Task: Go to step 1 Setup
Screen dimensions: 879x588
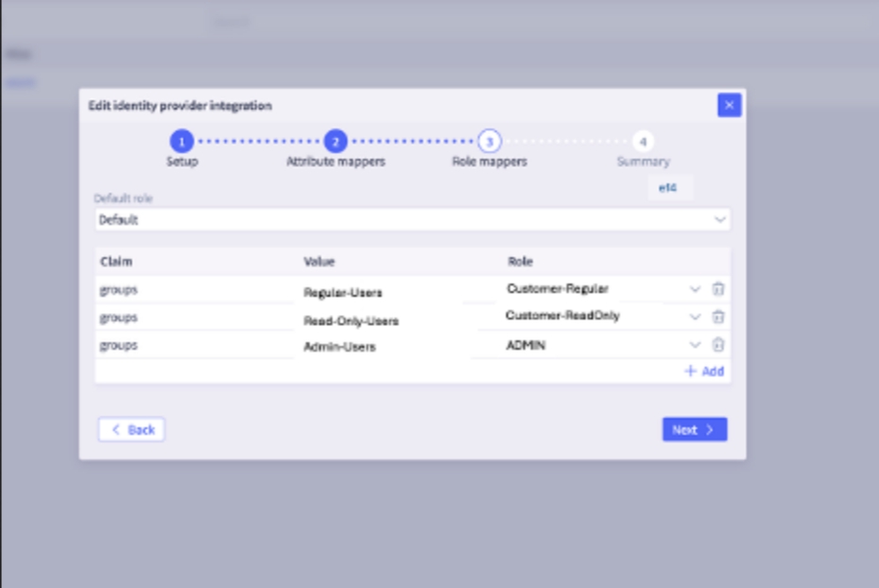Action: (x=181, y=142)
